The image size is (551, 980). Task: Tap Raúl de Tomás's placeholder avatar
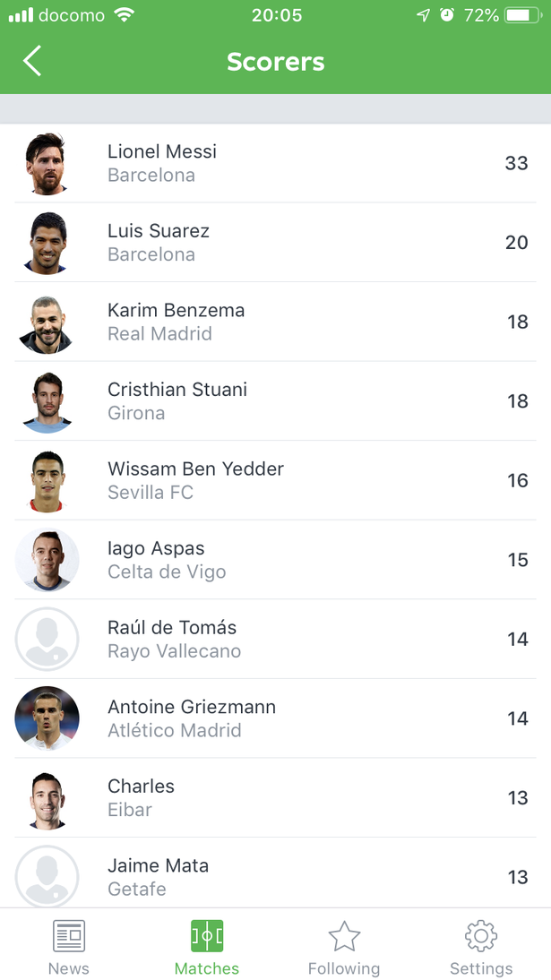click(47, 640)
